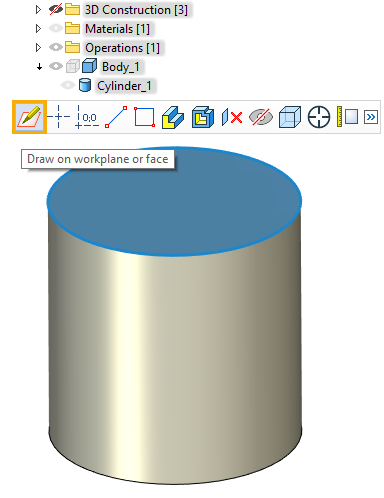Viewport: 384px width, 498px height.
Task: Select the Materials [1] tree item
Action: 117,29
